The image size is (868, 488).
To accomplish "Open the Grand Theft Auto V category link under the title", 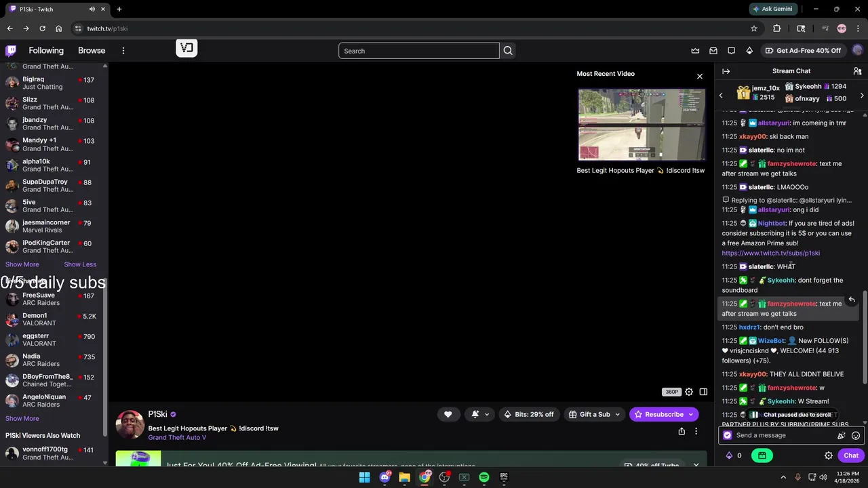I will 177,438.
